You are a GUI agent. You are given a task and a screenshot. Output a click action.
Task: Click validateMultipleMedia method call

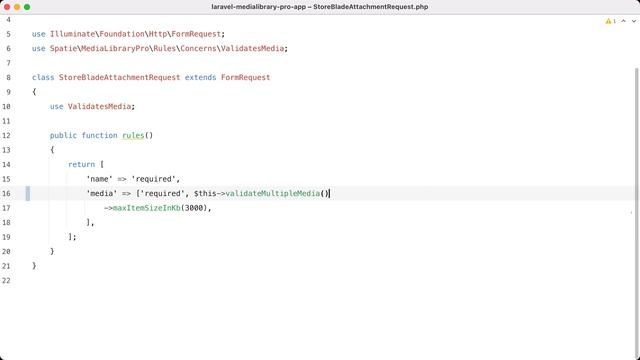(273, 193)
